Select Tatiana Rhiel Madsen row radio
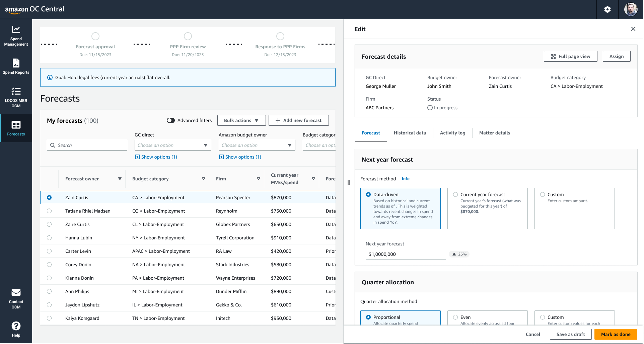This screenshot has height=344, width=644. tap(49, 211)
